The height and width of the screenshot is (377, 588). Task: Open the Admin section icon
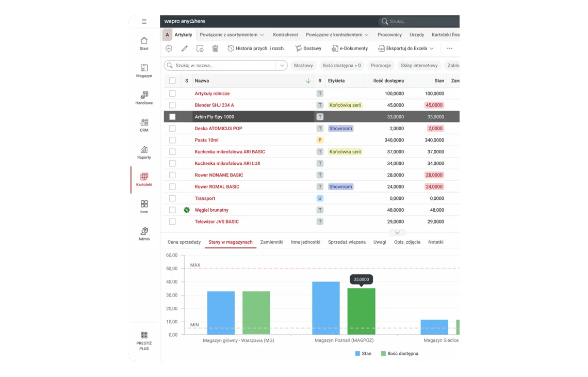click(144, 234)
